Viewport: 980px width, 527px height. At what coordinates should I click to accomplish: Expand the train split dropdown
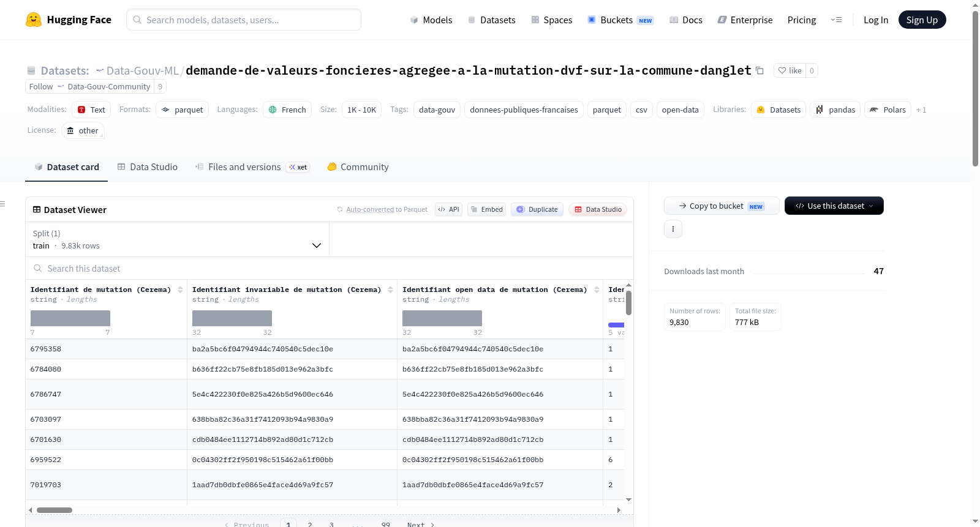[x=177, y=239]
